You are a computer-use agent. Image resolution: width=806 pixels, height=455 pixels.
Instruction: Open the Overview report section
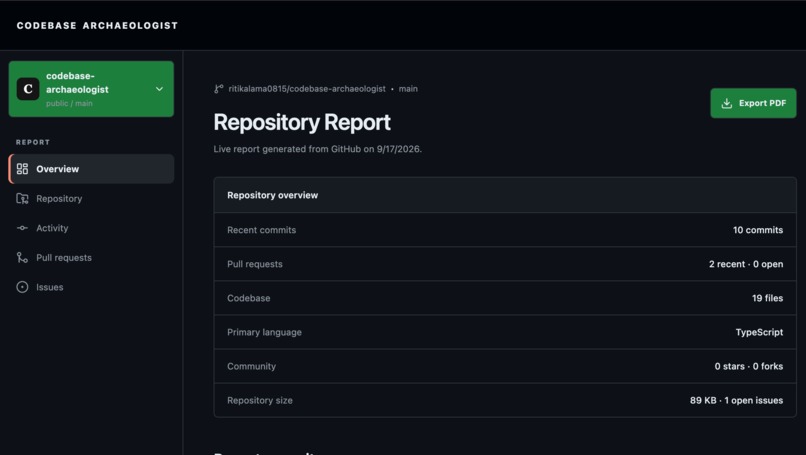coord(91,169)
